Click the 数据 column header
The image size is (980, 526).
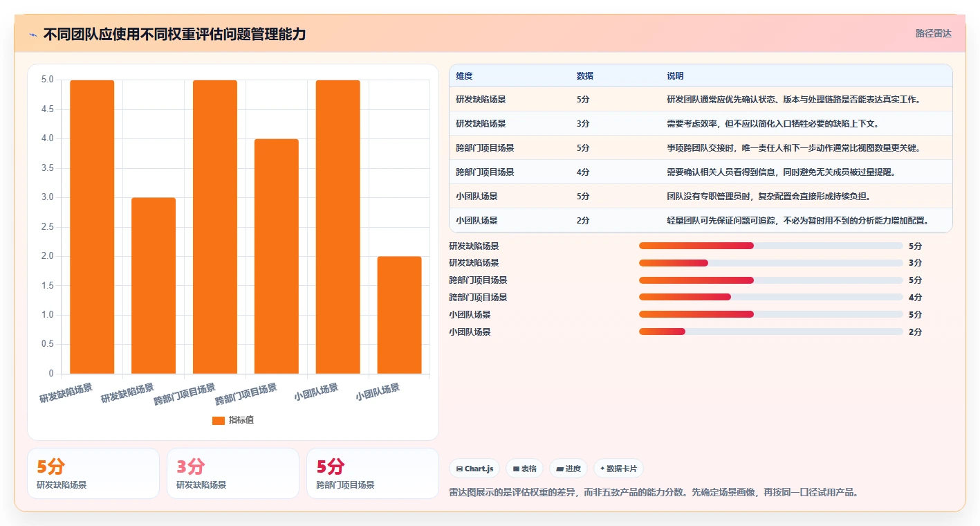[x=615, y=75]
